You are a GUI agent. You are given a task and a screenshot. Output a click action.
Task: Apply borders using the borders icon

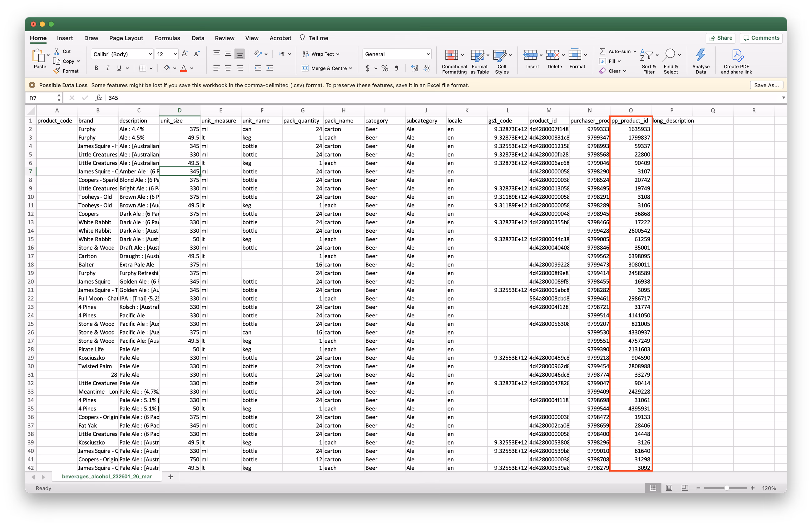pyautogui.click(x=143, y=68)
